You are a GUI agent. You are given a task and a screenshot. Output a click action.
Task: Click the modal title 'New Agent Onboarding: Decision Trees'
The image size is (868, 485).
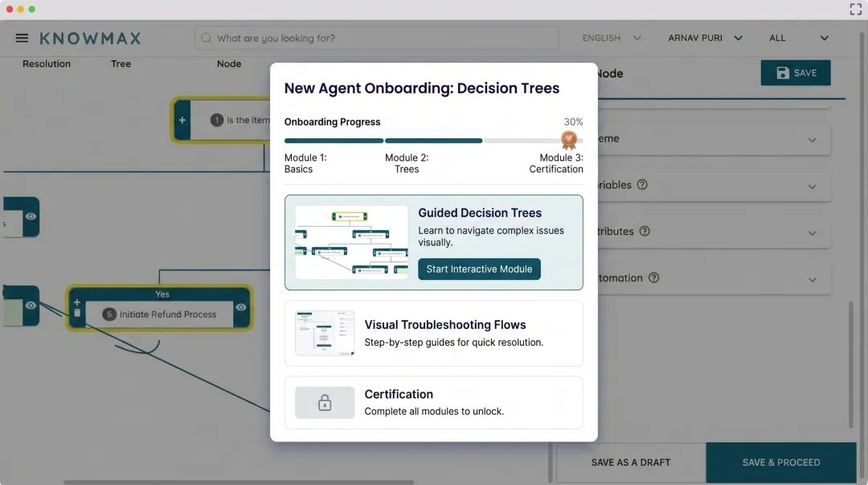[422, 88]
